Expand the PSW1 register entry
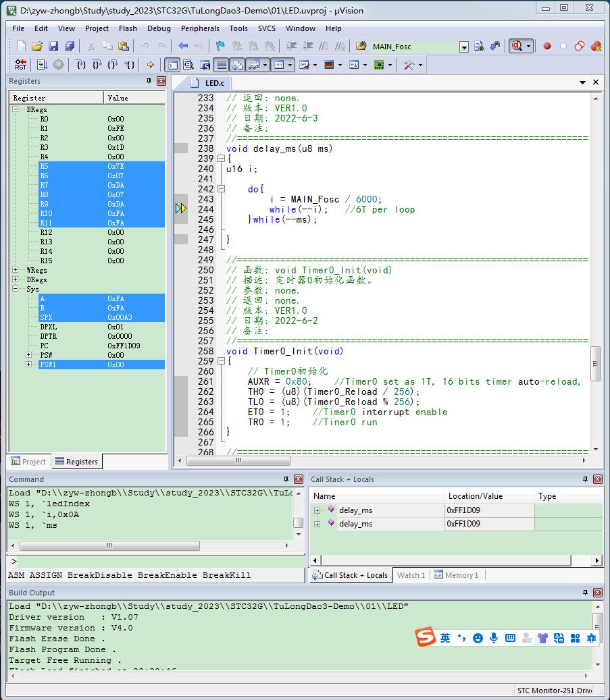The image size is (610, 700). [x=28, y=364]
